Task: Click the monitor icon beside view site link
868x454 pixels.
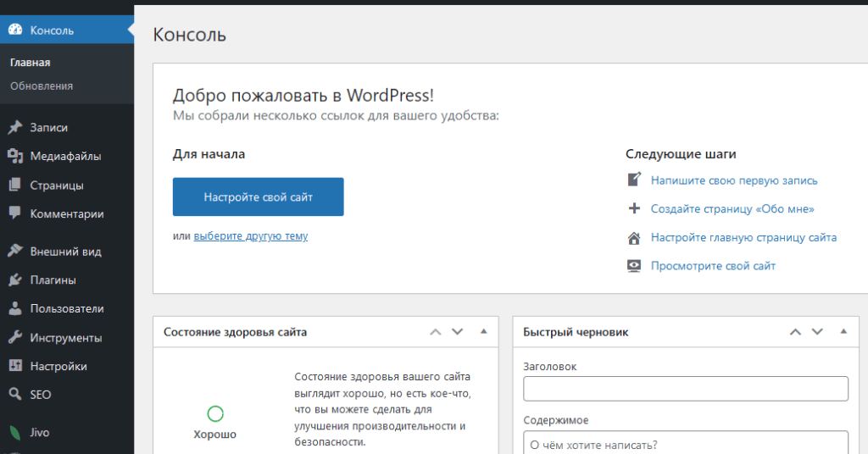Action: (x=634, y=266)
